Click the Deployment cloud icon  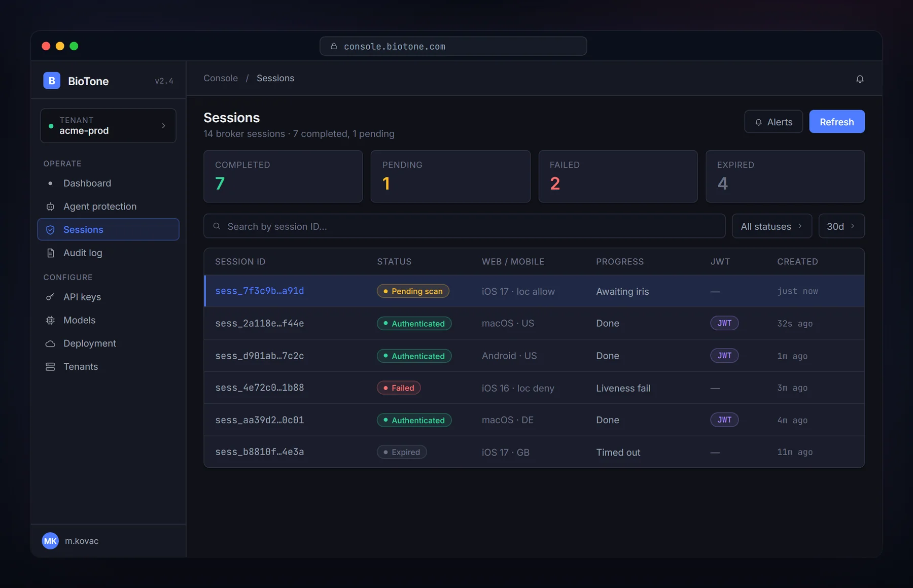tap(50, 343)
